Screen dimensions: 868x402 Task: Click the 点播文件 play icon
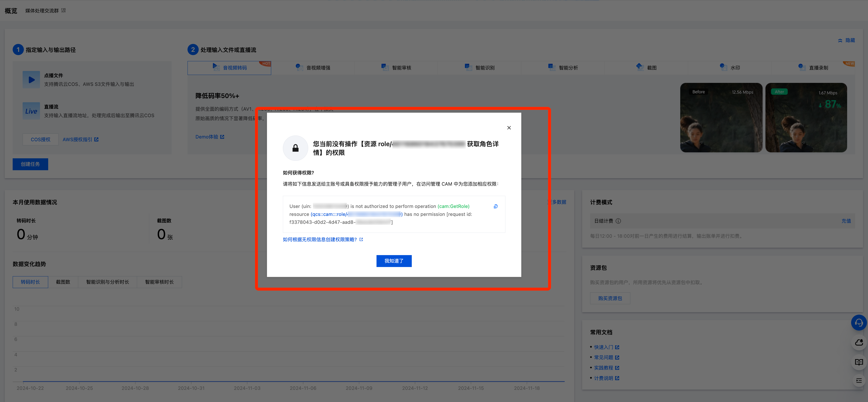pyautogui.click(x=31, y=79)
